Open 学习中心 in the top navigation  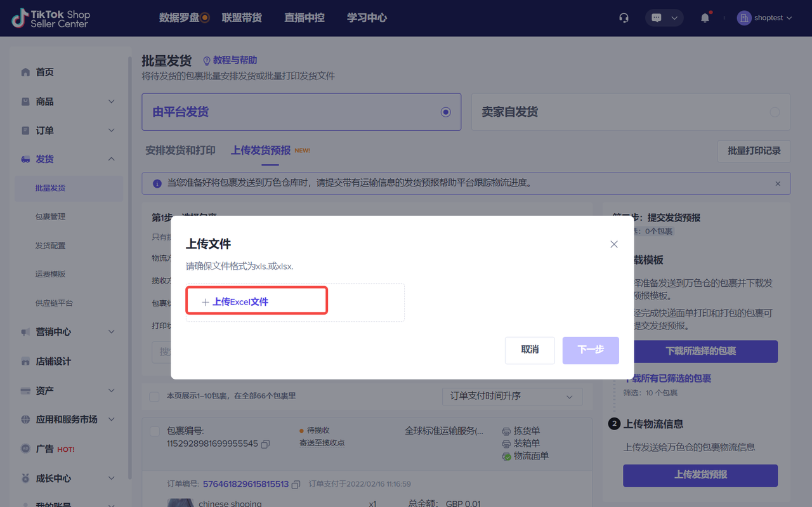coord(367,18)
